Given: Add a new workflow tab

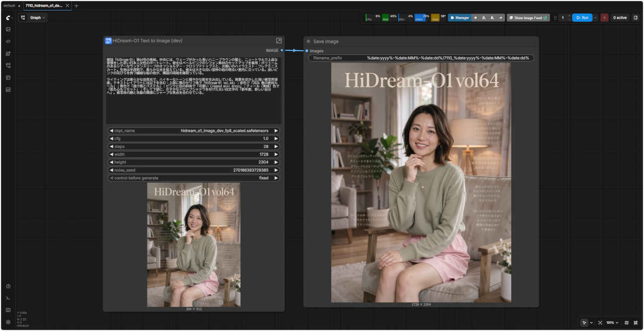Looking at the screenshot, I should [x=76, y=6].
